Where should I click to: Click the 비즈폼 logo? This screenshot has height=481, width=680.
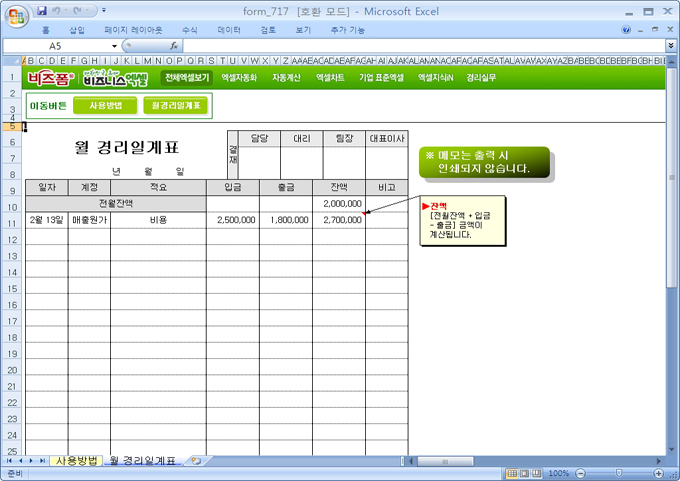click(51, 78)
